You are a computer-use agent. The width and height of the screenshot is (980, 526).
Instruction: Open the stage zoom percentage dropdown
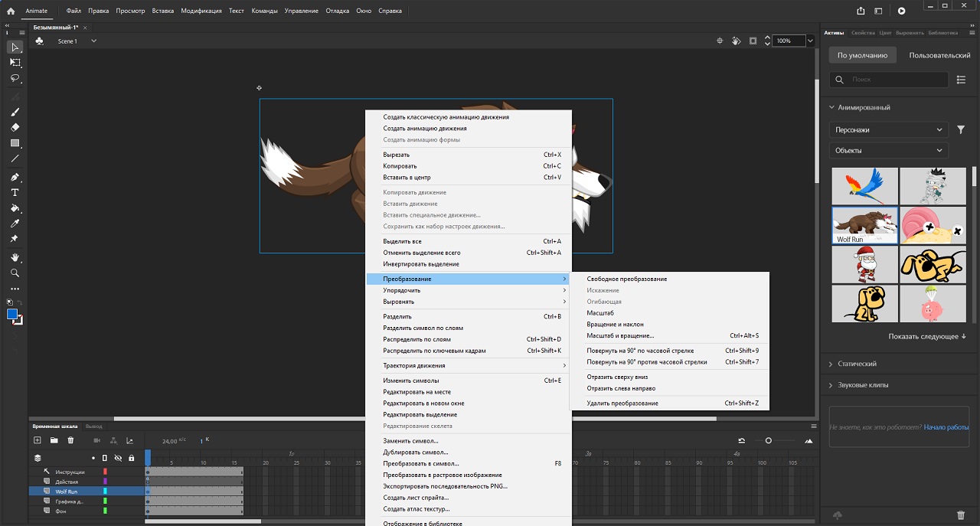pyautogui.click(x=810, y=41)
